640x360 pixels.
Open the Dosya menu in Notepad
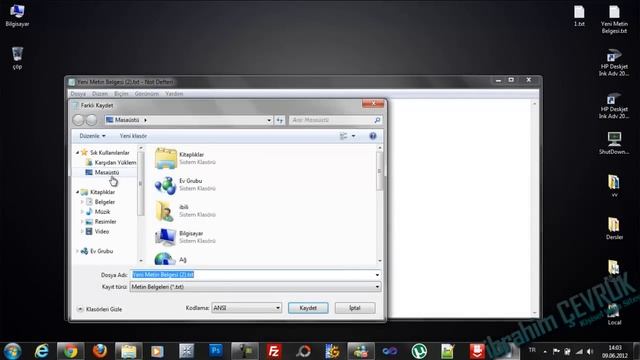pos(78,93)
